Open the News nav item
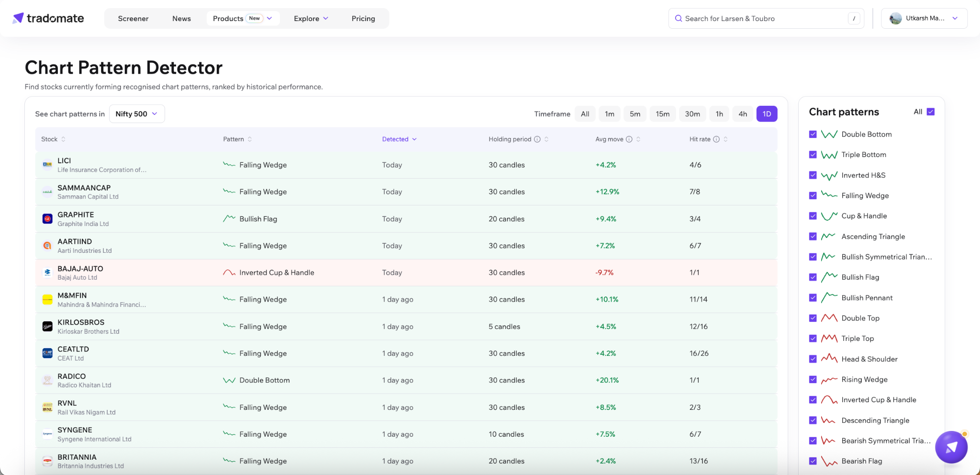 pyautogui.click(x=181, y=19)
